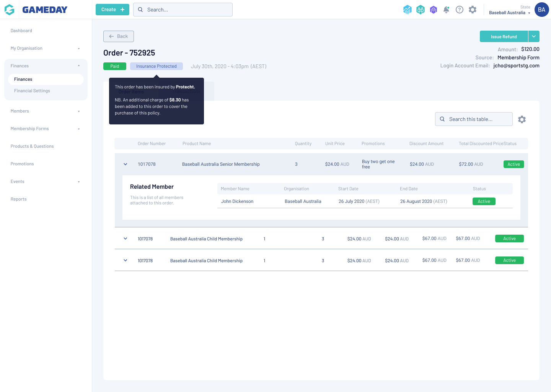This screenshot has width=551, height=392.
Task: Open the notifications bell icon
Action: (x=446, y=10)
